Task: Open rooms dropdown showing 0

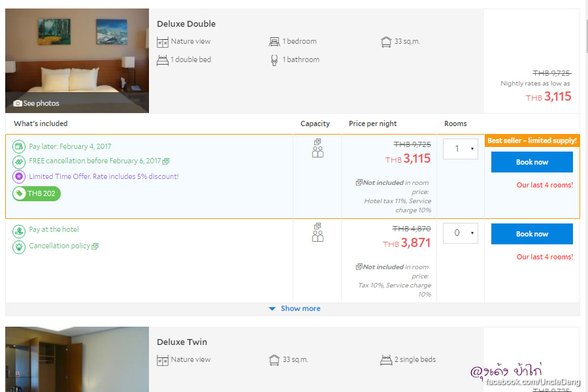Action: point(460,233)
